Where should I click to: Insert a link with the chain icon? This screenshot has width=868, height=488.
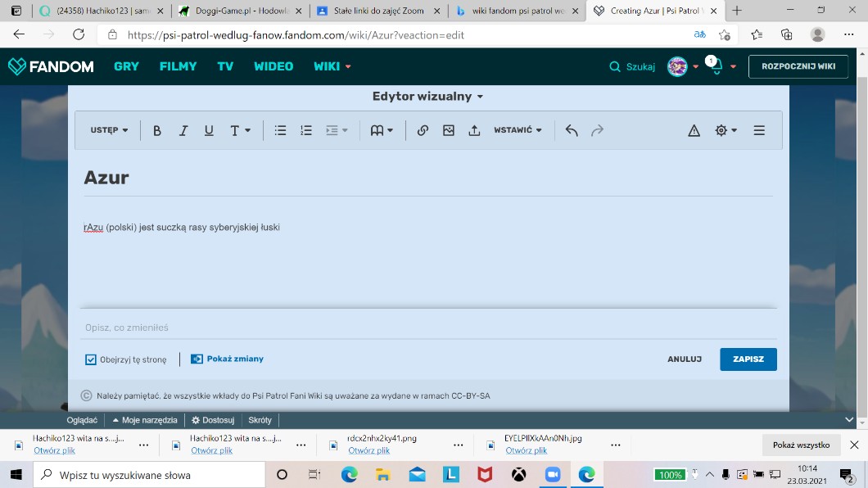(423, 130)
